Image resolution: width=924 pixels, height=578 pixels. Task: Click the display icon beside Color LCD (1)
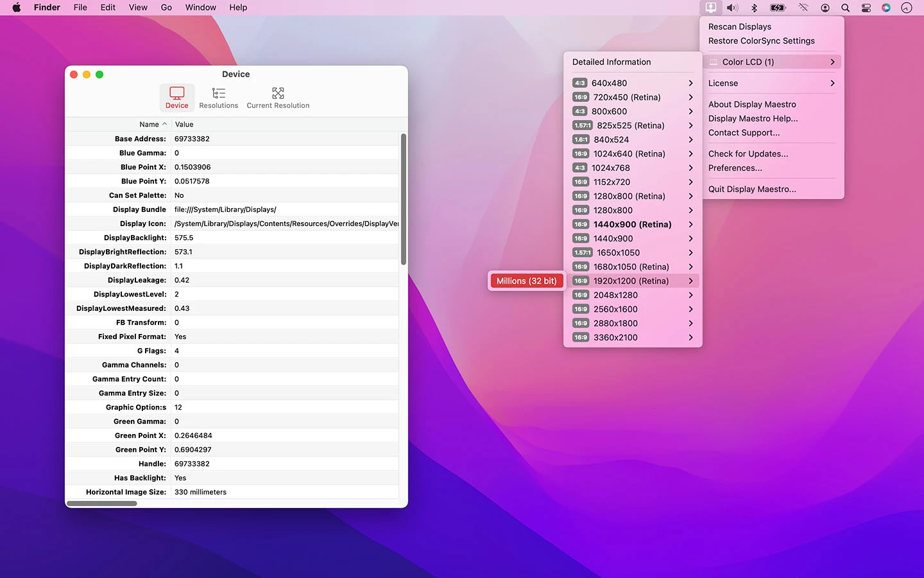pos(713,62)
